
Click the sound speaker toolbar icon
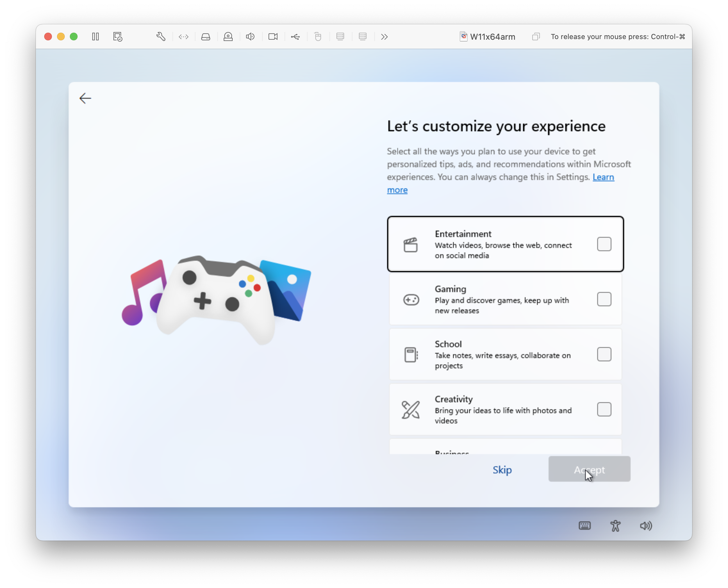(250, 37)
